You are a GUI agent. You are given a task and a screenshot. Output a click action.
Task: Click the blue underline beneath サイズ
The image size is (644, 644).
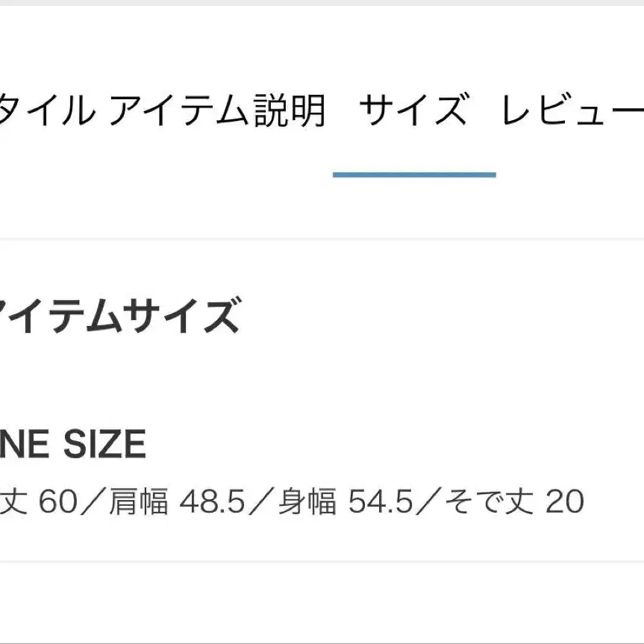pos(414,175)
